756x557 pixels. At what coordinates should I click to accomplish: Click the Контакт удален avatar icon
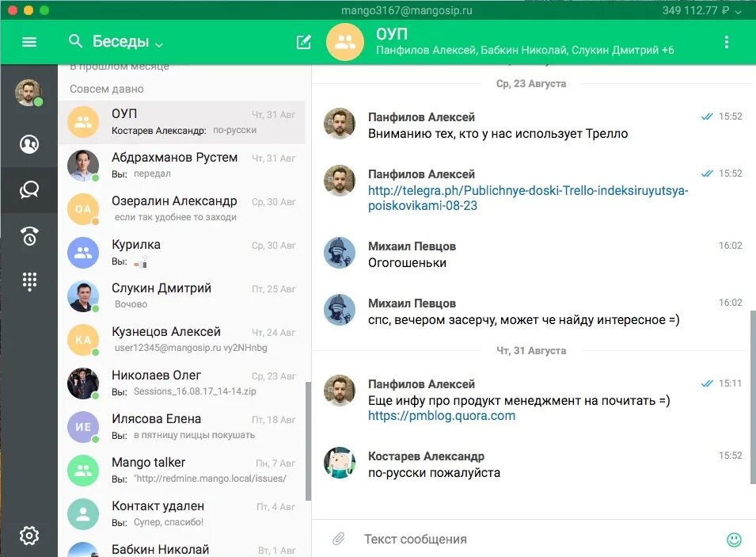click(83, 513)
